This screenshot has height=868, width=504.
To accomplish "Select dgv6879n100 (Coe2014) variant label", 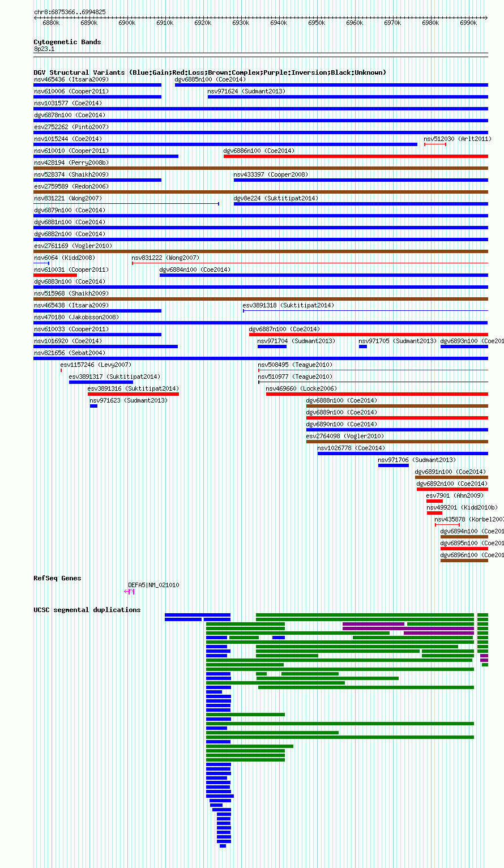I will [70, 210].
